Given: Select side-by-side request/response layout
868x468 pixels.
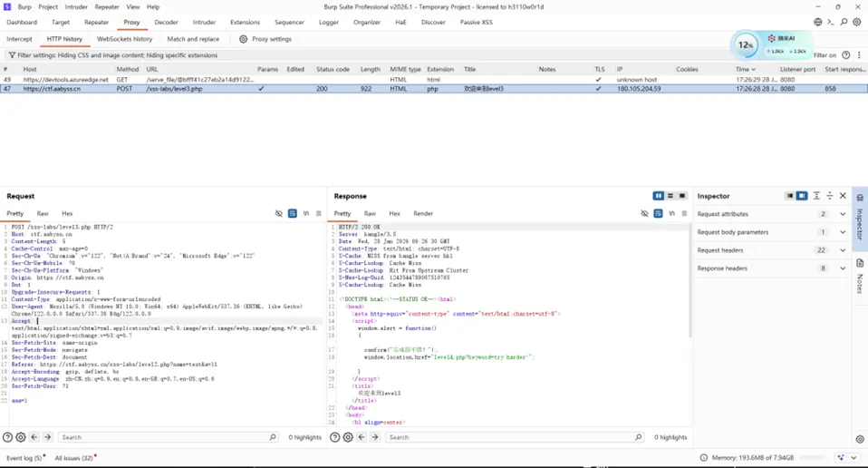Looking at the screenshot, I should click(658, 196).
